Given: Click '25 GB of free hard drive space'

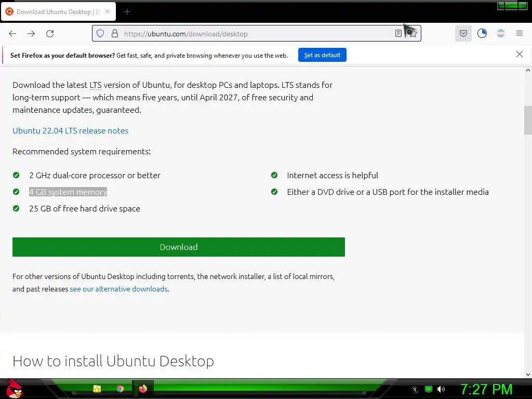Looking at the screenshot, I should point(85,209).
